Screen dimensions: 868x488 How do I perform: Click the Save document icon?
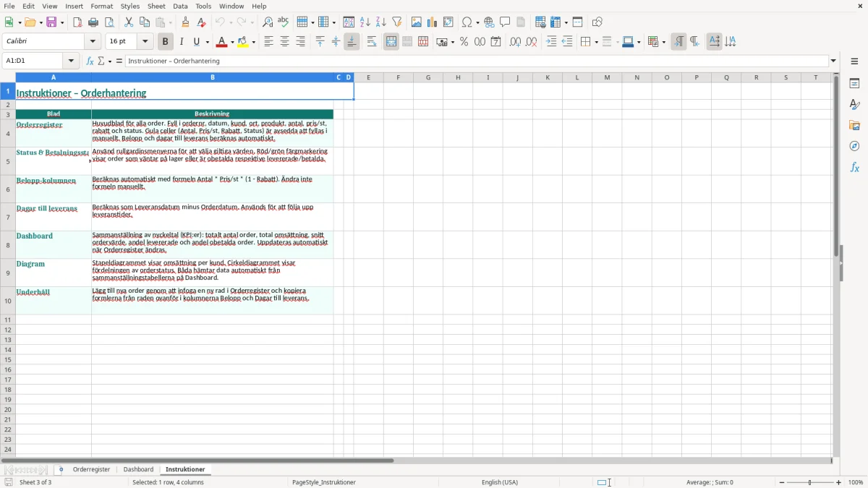[51, 22]
